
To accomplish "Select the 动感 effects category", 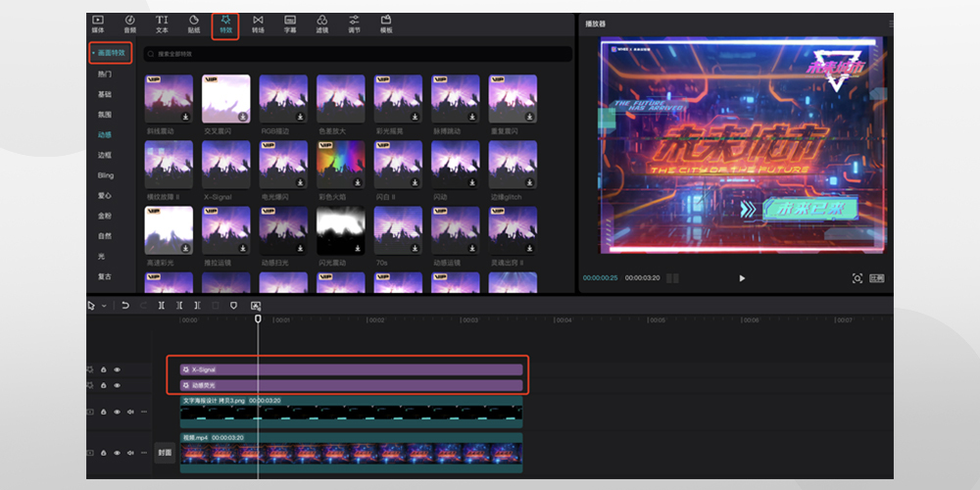I will (x=105, y=135).
